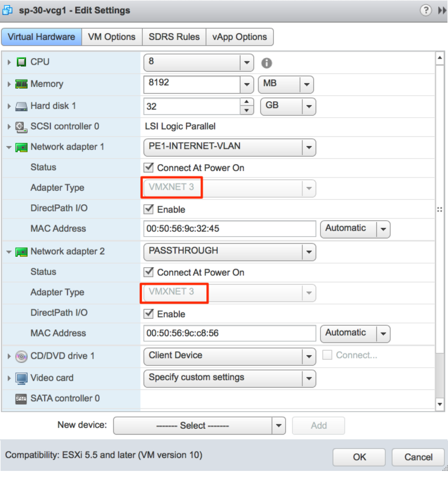
Task: Click the CPU info icon
Action: tap(266, 63)
